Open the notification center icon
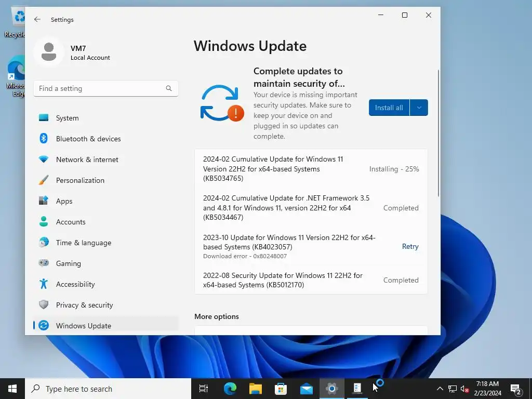 point(516,389)
